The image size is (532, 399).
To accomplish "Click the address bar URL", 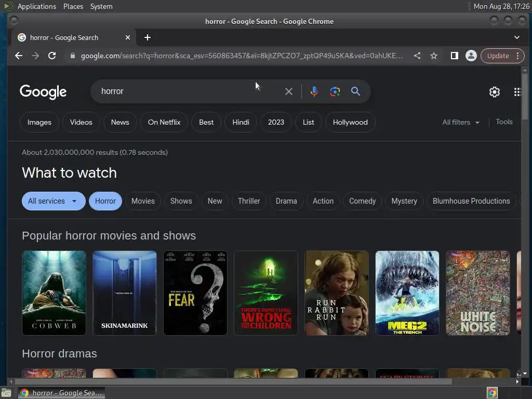I will tap(242, 56).
